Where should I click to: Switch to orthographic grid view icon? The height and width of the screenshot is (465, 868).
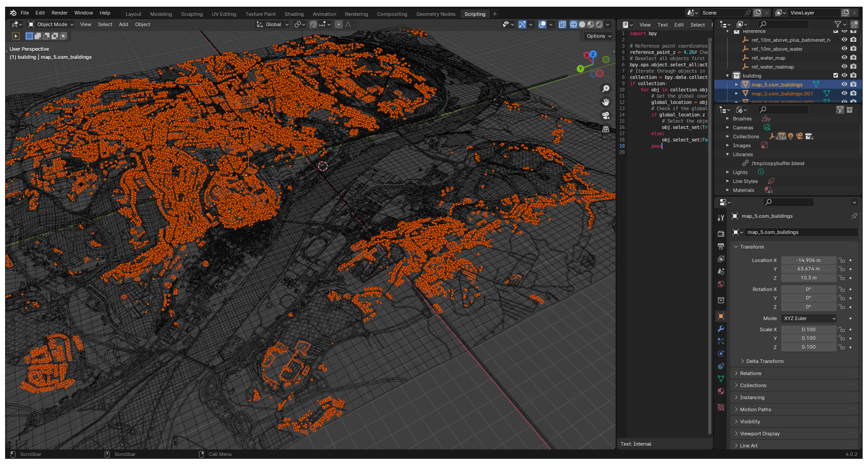coord(605,129)
